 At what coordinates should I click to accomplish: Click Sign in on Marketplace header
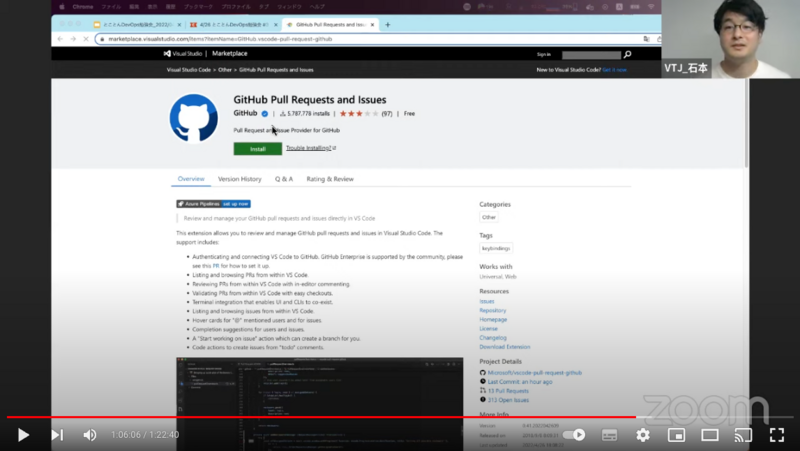tap(543, 54)
